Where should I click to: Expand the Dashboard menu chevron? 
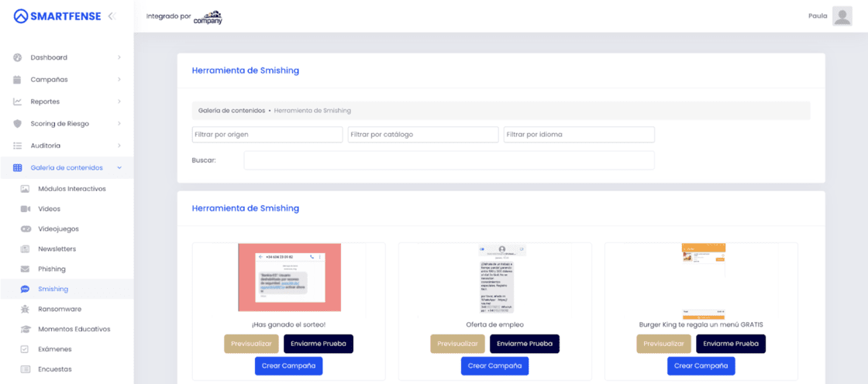pyautogui.click(x=119, y=57)
